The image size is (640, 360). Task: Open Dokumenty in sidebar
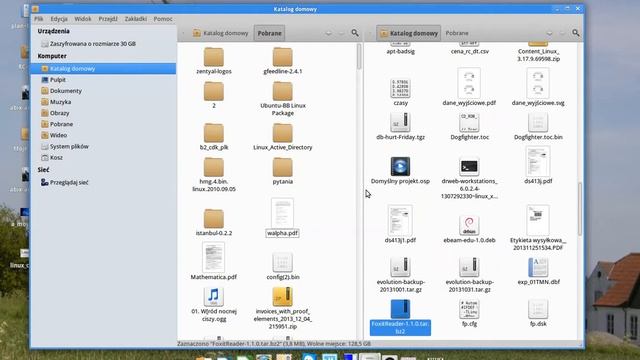point(62,91)
